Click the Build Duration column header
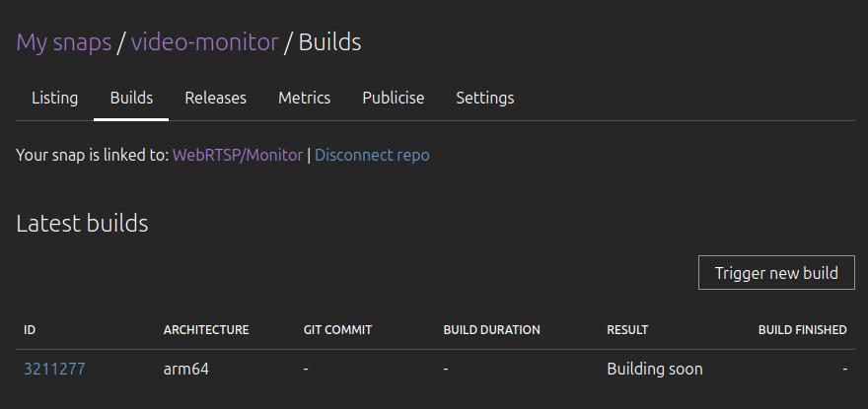 tap(491, 330)
